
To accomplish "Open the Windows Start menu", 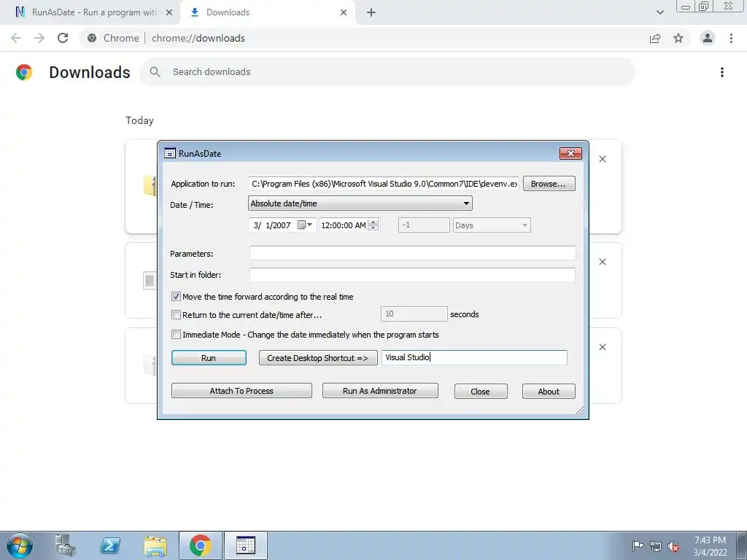I will (x=19, y=545).
